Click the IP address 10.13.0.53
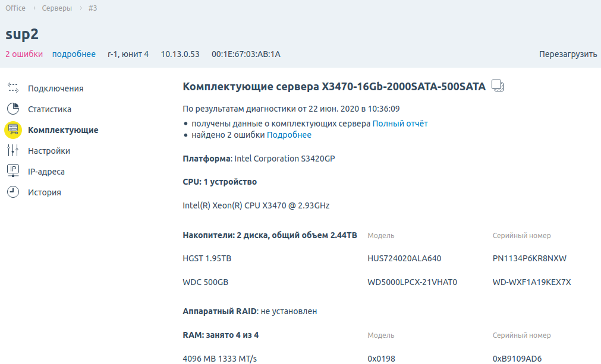601x364 pixels. tap(180, 54)
